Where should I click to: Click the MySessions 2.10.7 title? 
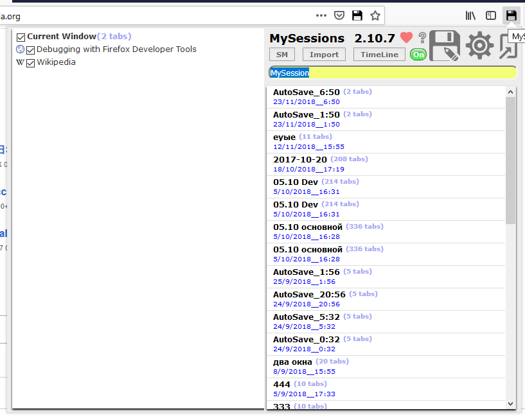pos(332,38)
